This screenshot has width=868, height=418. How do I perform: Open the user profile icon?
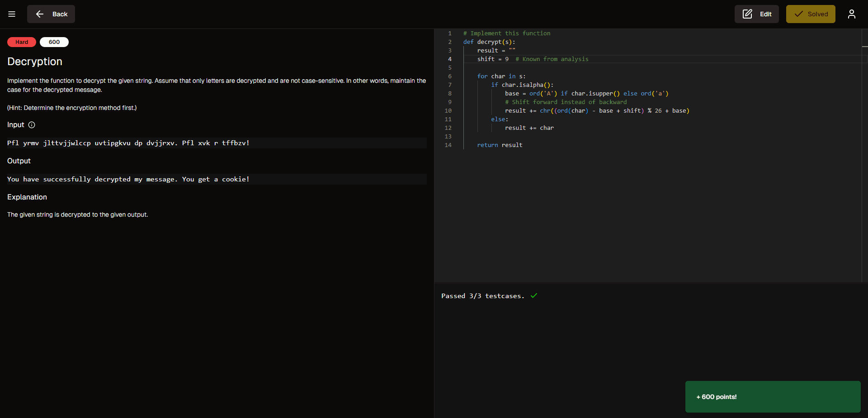852,14
